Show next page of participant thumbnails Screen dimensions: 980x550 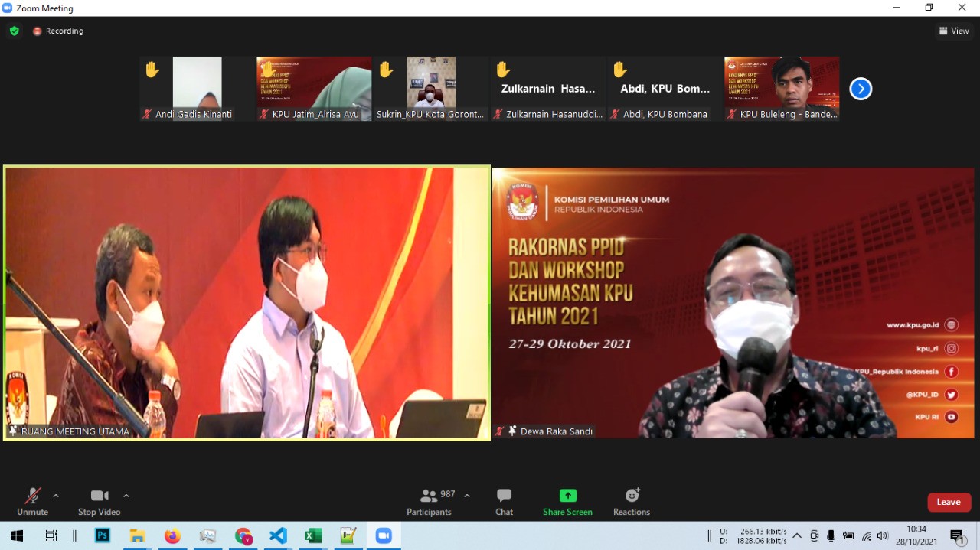point(861,89)
